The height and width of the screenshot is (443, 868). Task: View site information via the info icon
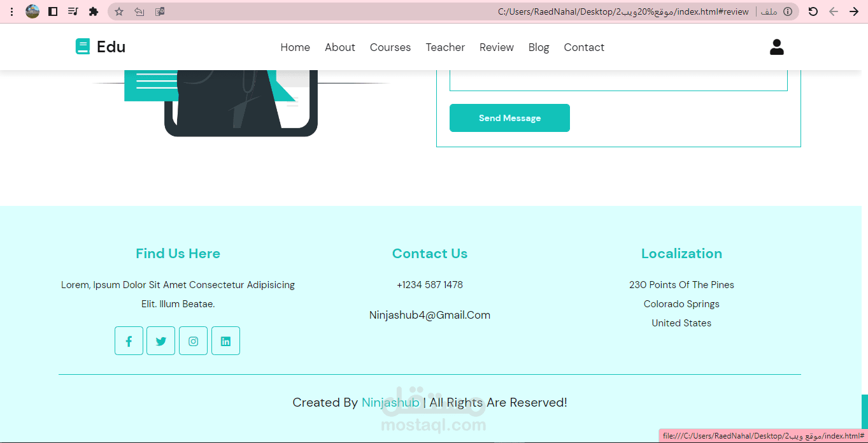[x=788, y=11]
